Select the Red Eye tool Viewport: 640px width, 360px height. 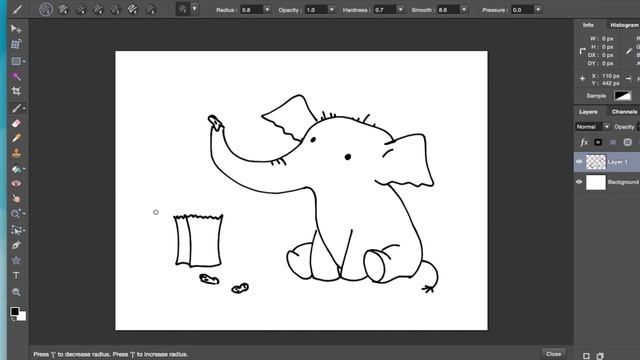(16, 183)
